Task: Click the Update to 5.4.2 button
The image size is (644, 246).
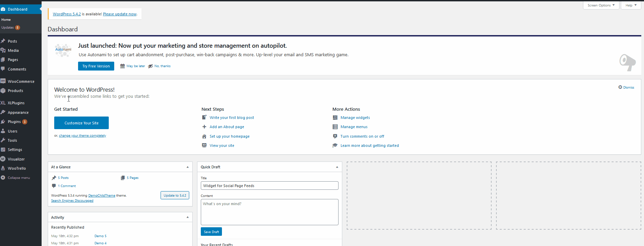Action: pos(175,195)
